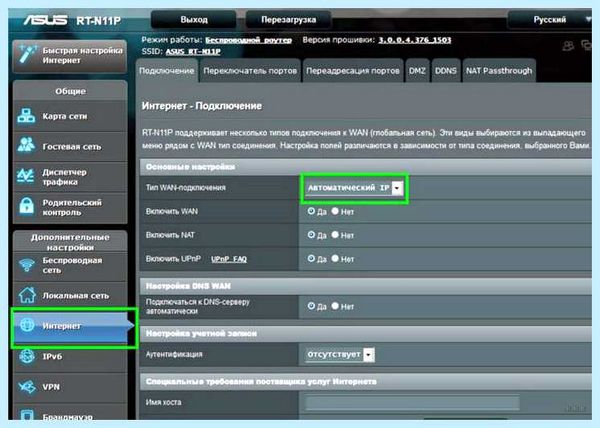Switch to the Переадресация портов tab

click(353, 71)
